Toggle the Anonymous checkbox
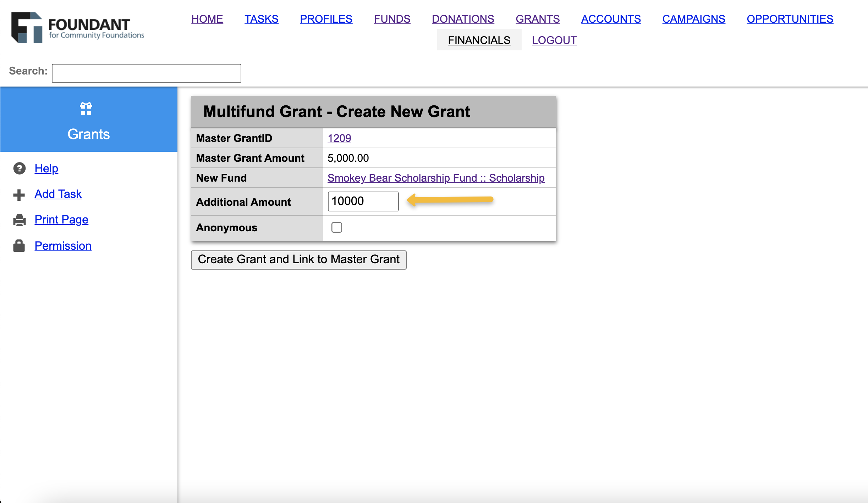 (x=337, y=227)
